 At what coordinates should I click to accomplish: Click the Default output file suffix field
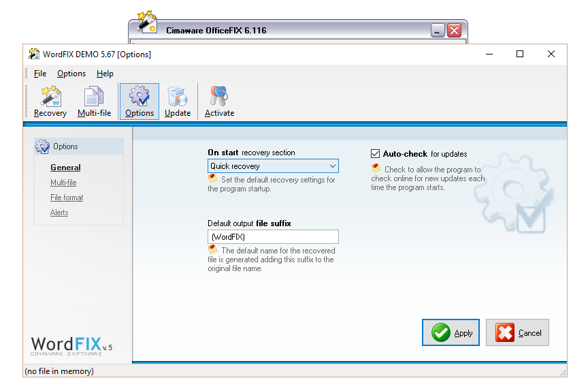273,237
